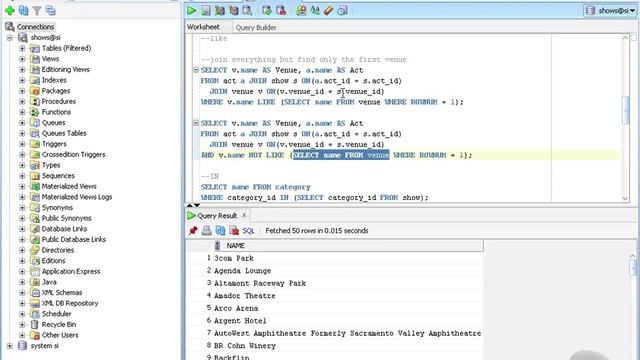Click the Clear eraser icon
The height and width of the screenshot is (360, 640).
point(329,11)
